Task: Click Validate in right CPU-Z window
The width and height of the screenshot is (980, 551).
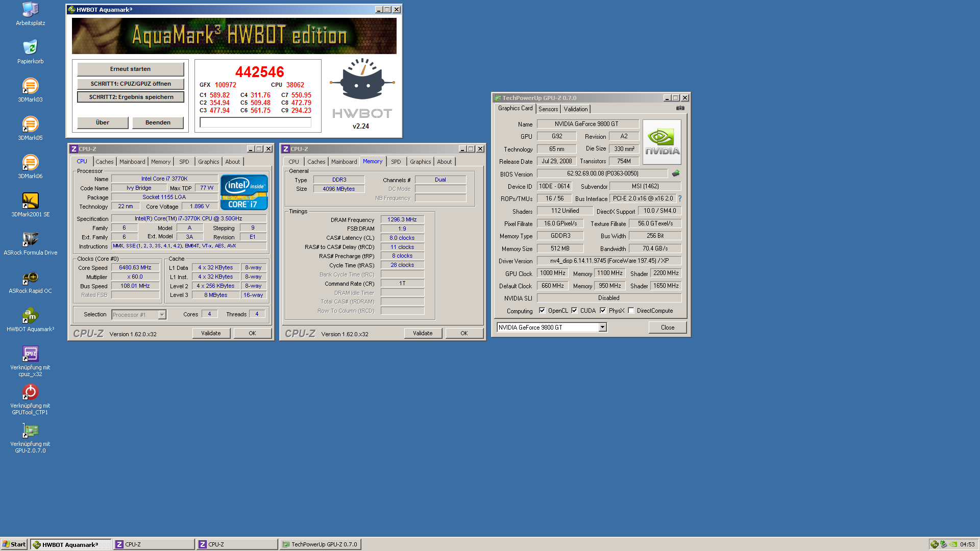Action: pos(423,333)
